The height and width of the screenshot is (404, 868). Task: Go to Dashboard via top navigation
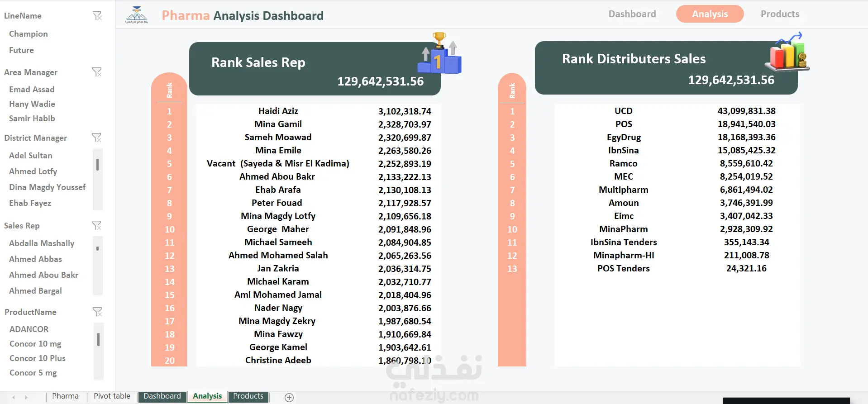pyautogui.click(x=632, y=14)
